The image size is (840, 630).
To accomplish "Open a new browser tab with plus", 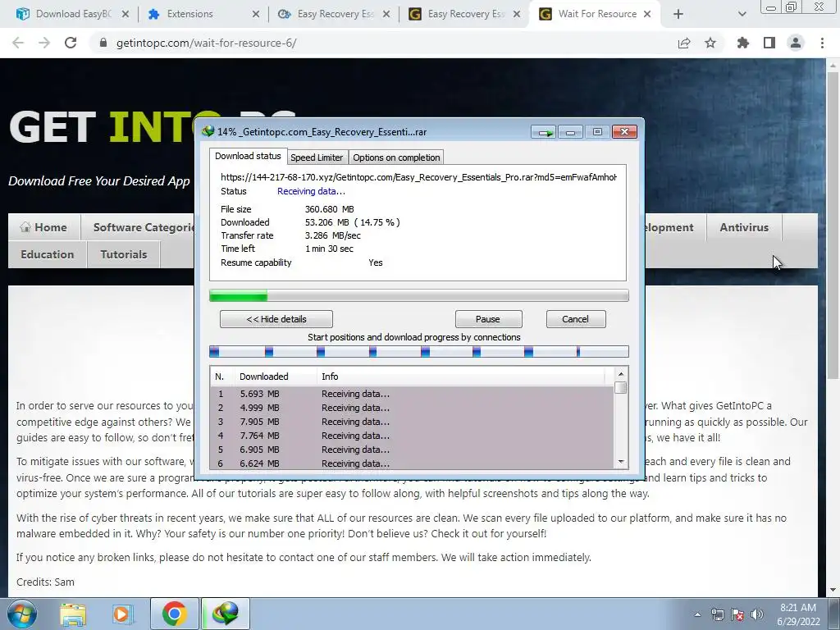I will (678, 14).
